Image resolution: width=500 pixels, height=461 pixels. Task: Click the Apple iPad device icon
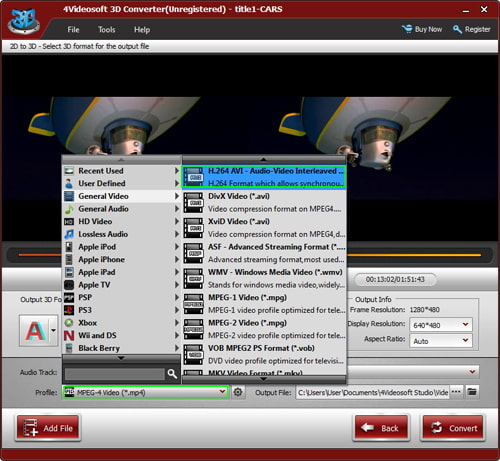click(x=69, y=272)
